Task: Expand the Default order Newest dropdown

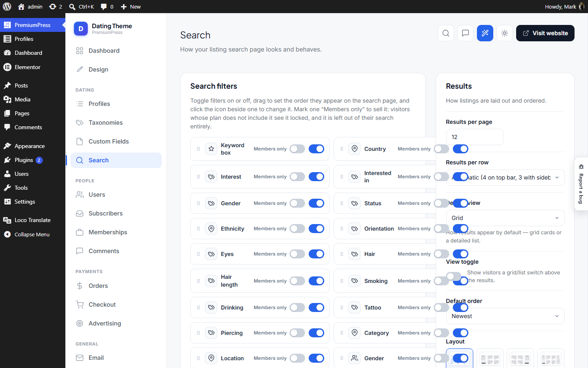Action: point(505,316)
